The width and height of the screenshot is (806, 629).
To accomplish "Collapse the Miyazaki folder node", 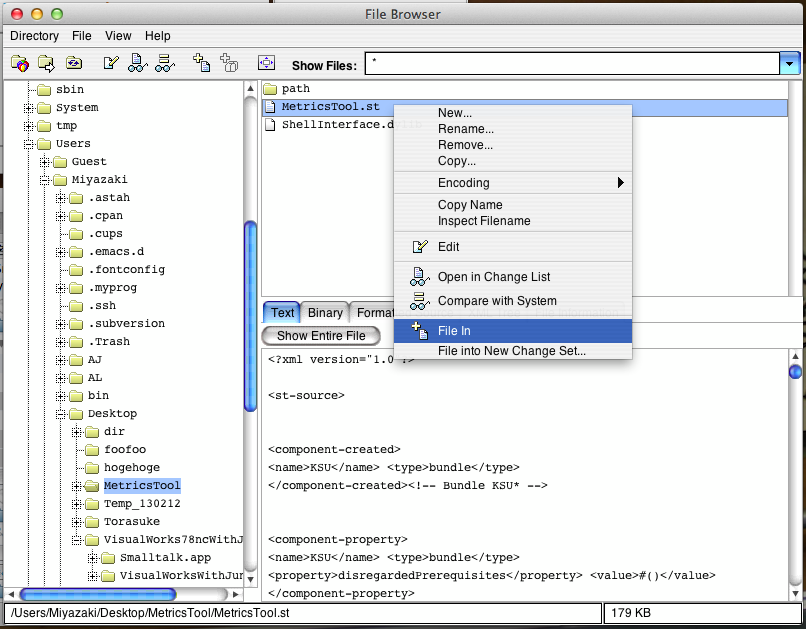I will point(45,180).
